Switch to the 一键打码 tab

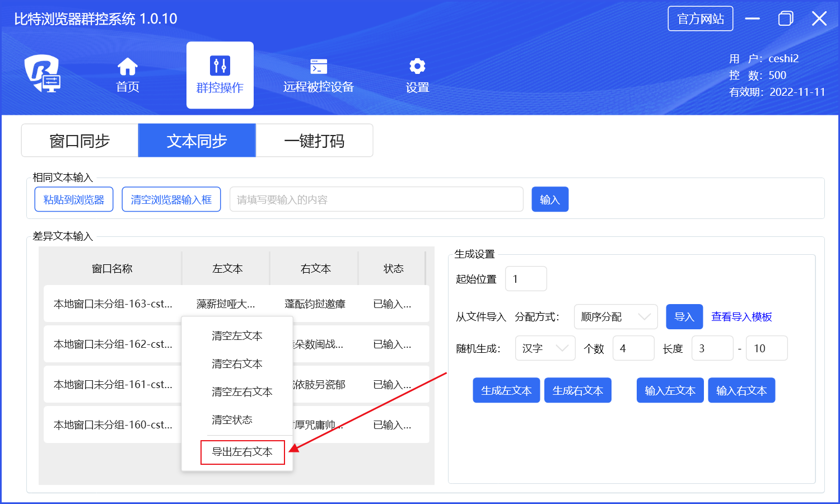tap(314, 141)
